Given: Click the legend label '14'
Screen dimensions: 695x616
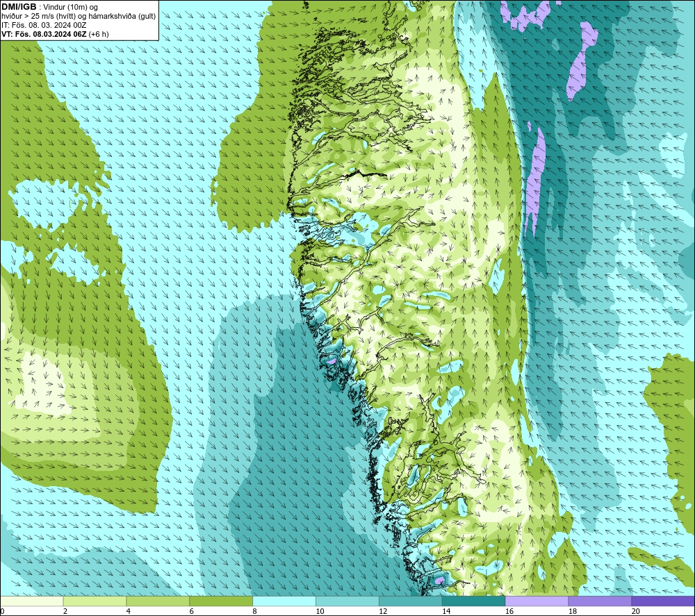Looking at the screenshot, I should pos(446,611).
